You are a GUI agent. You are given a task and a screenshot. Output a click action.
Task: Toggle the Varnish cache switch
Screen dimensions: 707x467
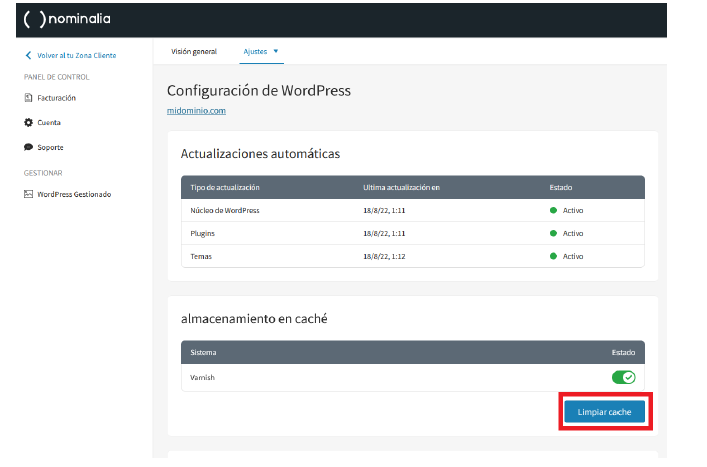(x=623, y=377)
